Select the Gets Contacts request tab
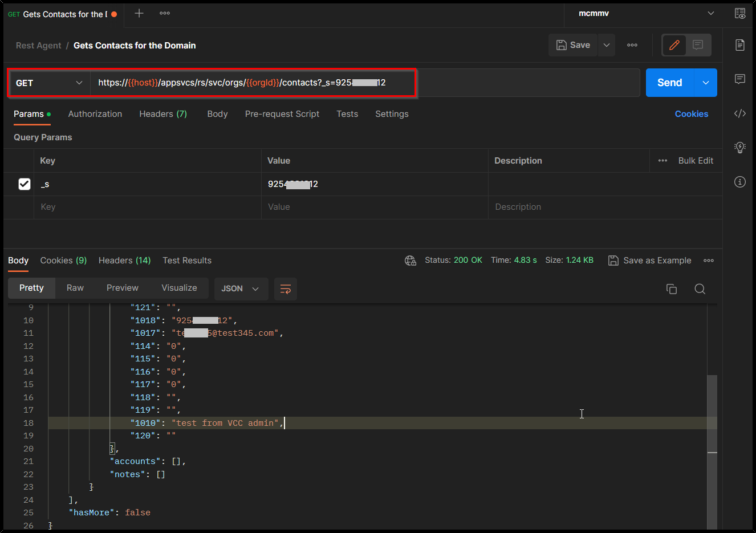756x533 pixels. pyautogui.click(x=63, y=14)
